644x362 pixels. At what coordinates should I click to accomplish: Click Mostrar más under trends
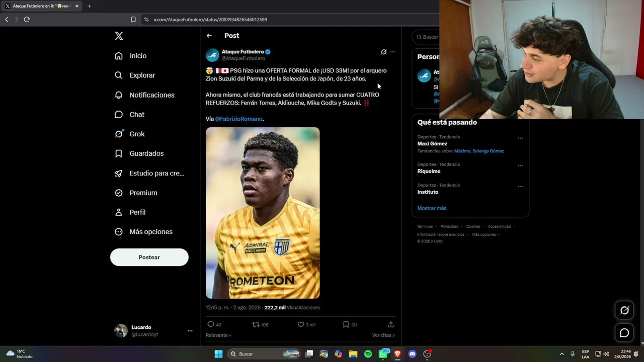[x=432, y=208]
